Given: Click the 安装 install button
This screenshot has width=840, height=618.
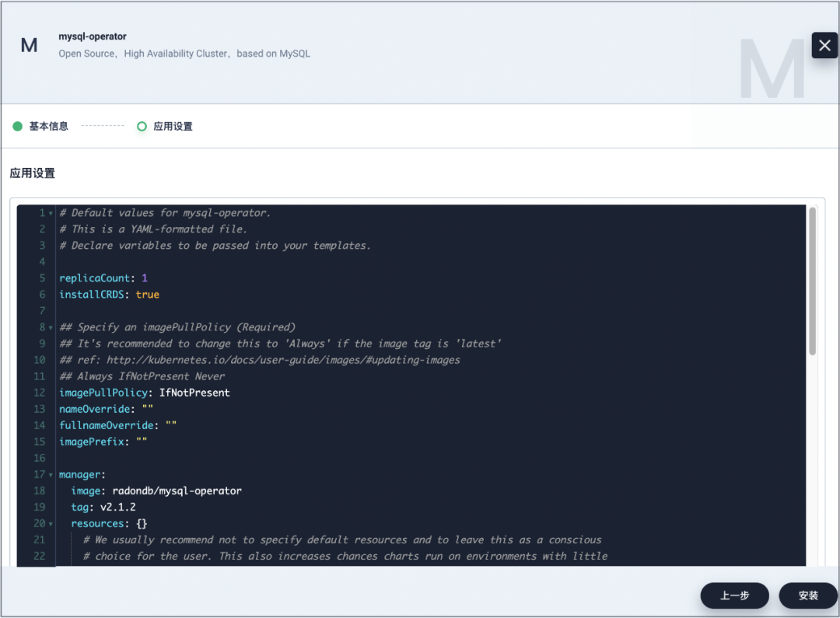Looking at the screenshot, I should click(x=808, y=595).
